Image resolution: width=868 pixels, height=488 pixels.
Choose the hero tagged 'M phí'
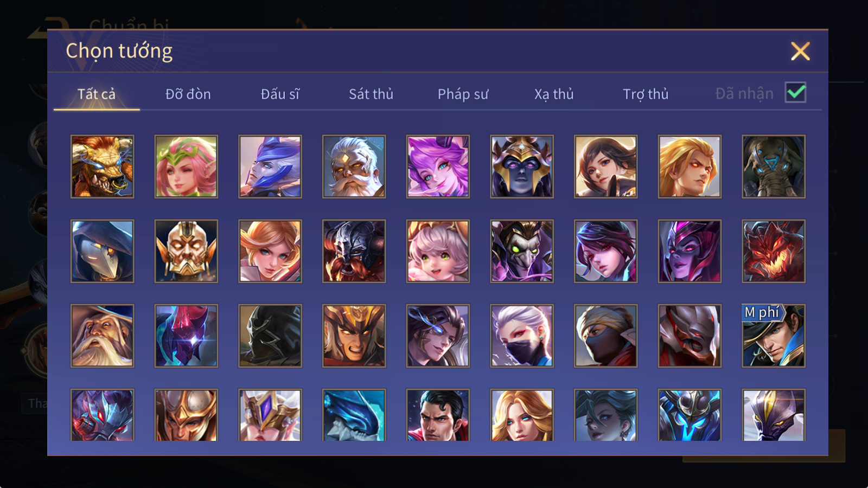[x=774, y=336]
